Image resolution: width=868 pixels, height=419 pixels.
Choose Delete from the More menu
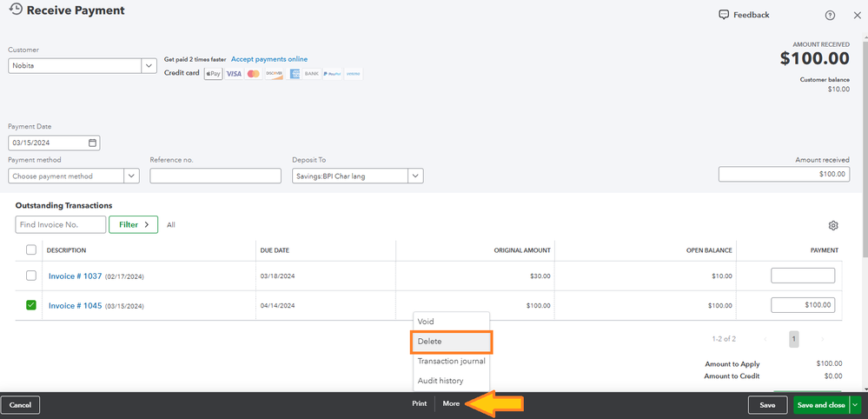pos(451,342)
